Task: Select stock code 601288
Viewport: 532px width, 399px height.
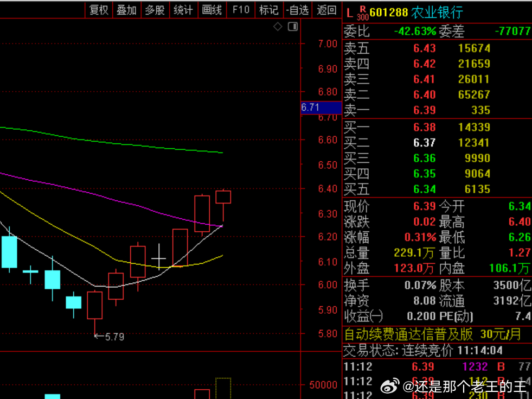Action: coord(389,12)
